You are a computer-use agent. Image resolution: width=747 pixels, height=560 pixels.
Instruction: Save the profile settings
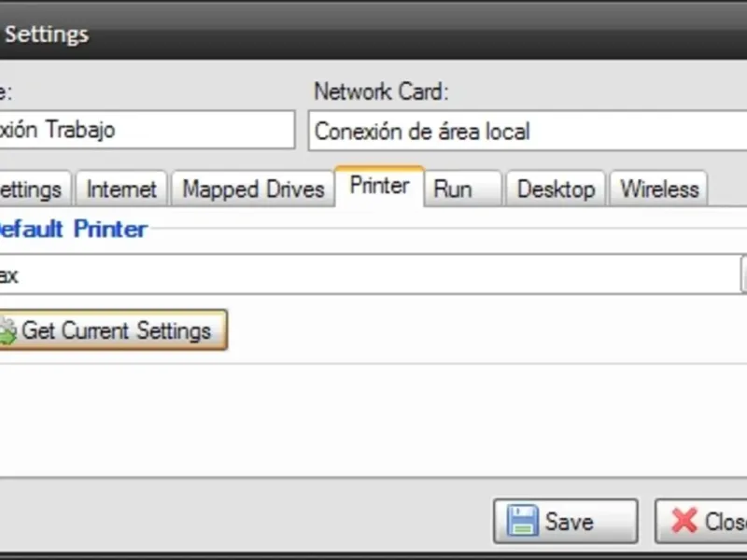[566, 521]
